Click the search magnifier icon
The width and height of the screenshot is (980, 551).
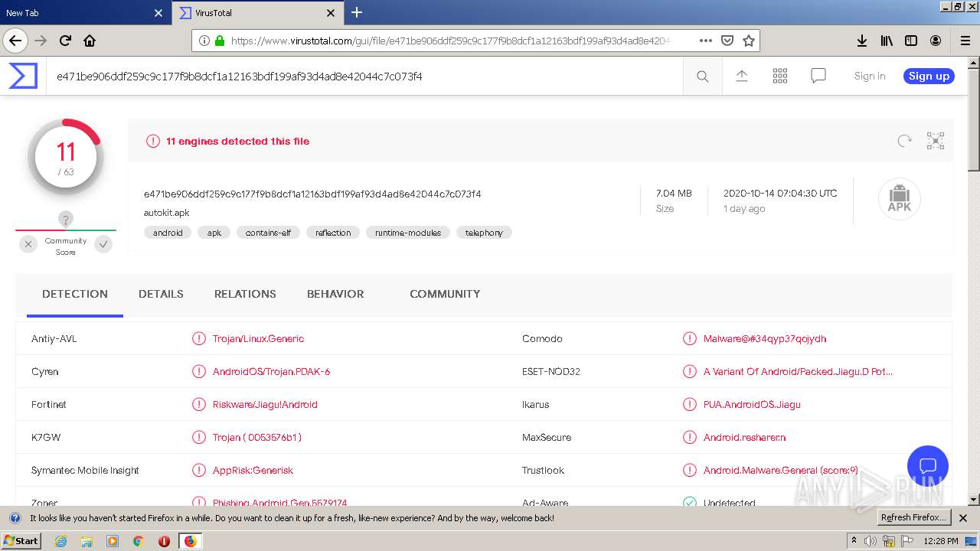tap(702, 76)
